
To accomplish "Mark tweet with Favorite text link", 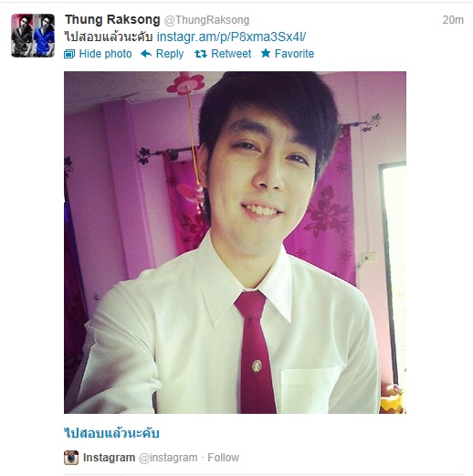I will (294, 54).
